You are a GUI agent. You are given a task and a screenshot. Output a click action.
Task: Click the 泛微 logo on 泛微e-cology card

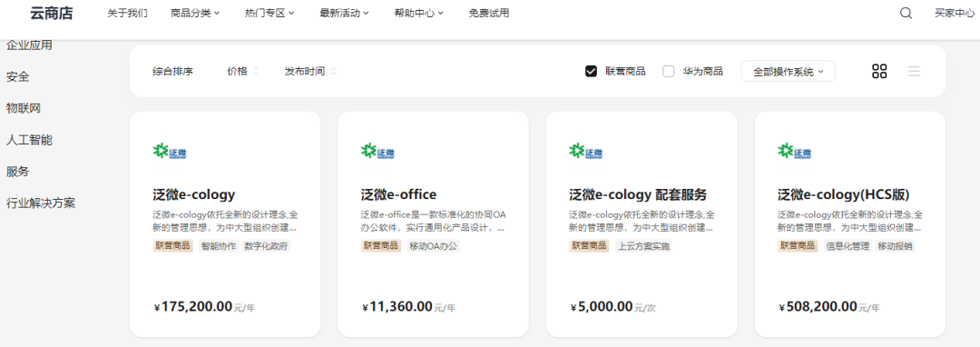point(170,152)
